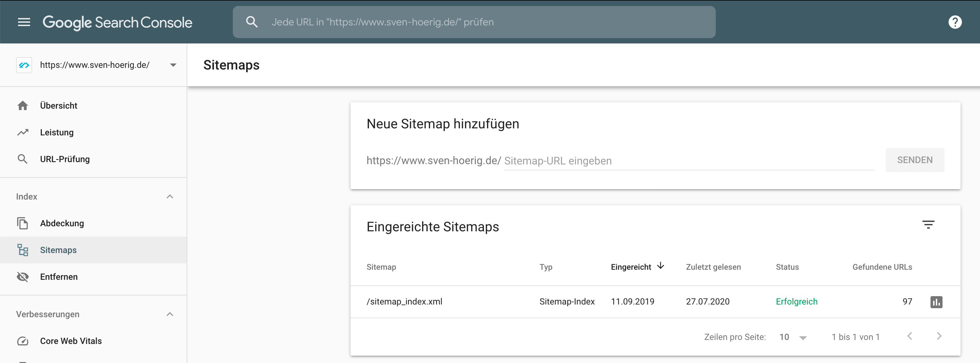Click the Leistung trend line icon
The width and height of the screenshot is (980, 363).
point(23,132)
